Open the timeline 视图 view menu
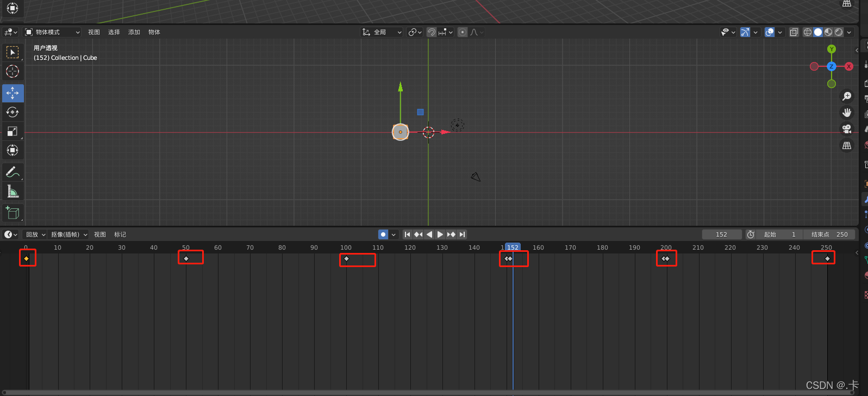Viewport: 868px width, 396px height. click(100, 234)
